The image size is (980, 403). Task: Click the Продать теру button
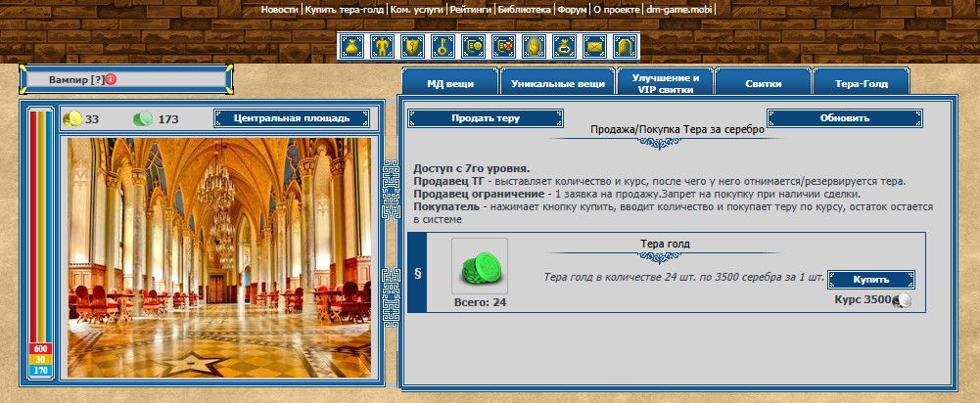tap(486, 118)
